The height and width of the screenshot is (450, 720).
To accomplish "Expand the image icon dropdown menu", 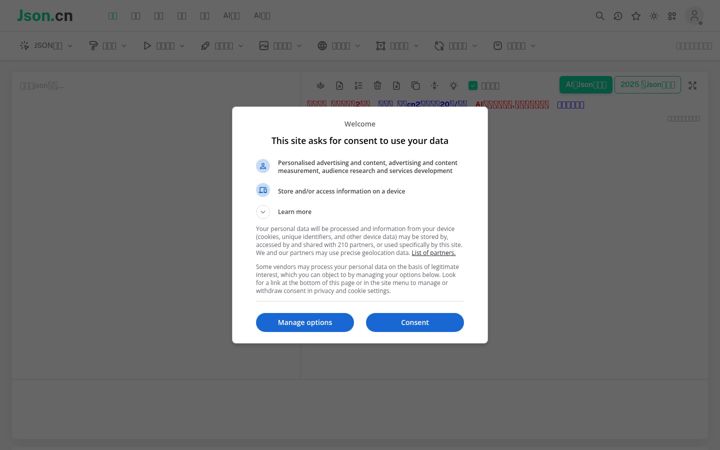I will [x=280, y=45].
